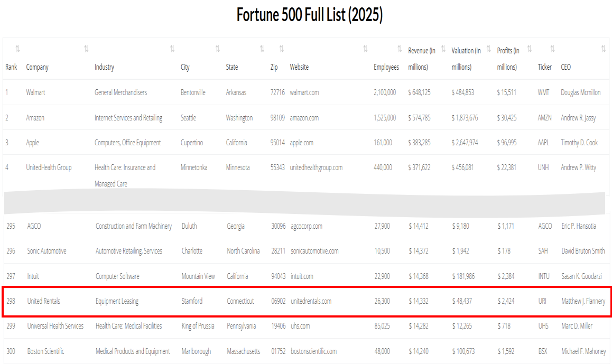Click sort arrows for CEO column

coord(604,49)
